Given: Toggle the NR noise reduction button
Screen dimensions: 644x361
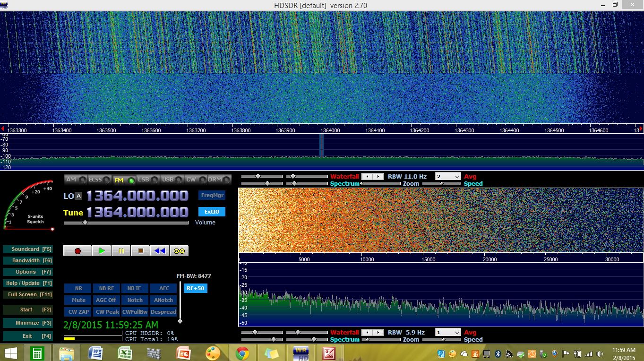Looking at the screenshot, I should (x=78, y=288).
